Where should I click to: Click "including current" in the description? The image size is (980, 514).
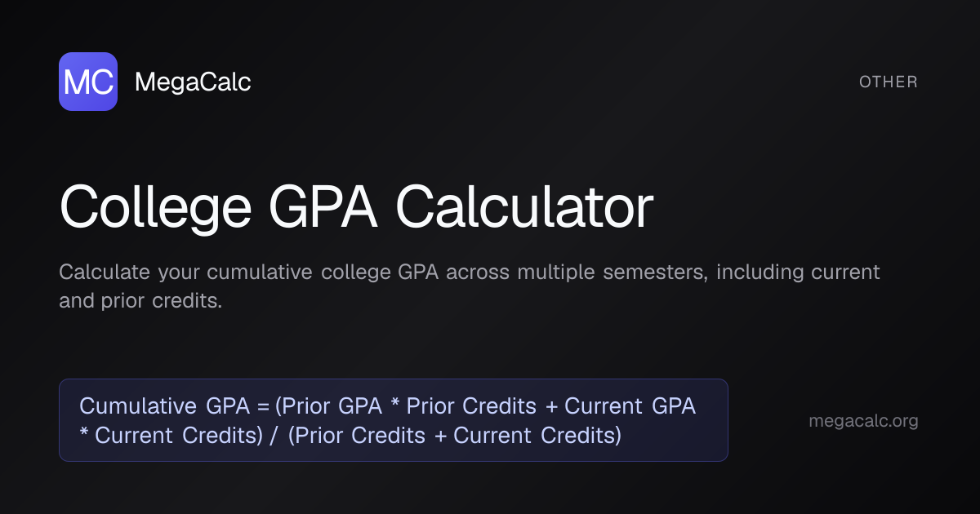pyautogui.click(x=798, y=272)
